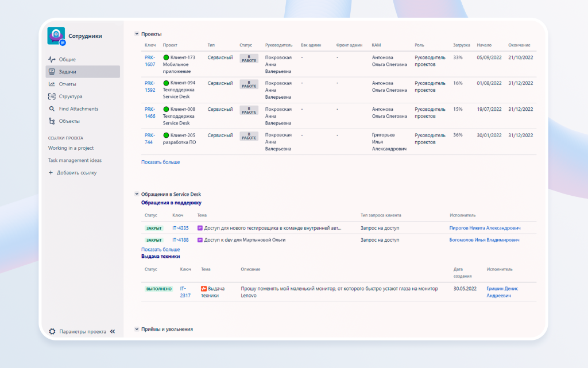Click start date 19/07/2022
This screenshot has width=588, height=368.
[x=489, y=110]
